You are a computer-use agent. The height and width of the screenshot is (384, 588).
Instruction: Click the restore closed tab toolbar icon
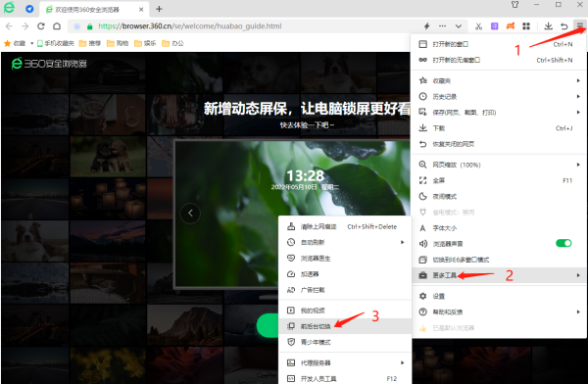pos(564,26)
